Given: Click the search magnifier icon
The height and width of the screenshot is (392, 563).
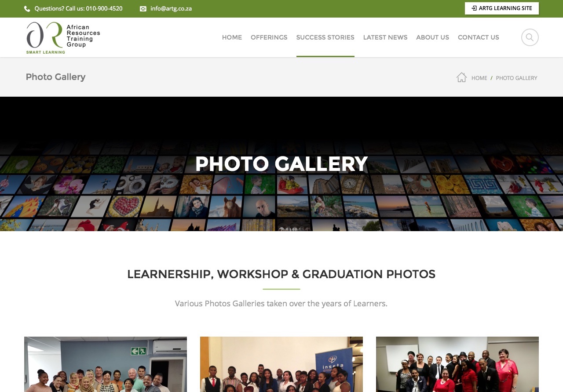Looking at the screenshot, I should click(x=530, y=37).
